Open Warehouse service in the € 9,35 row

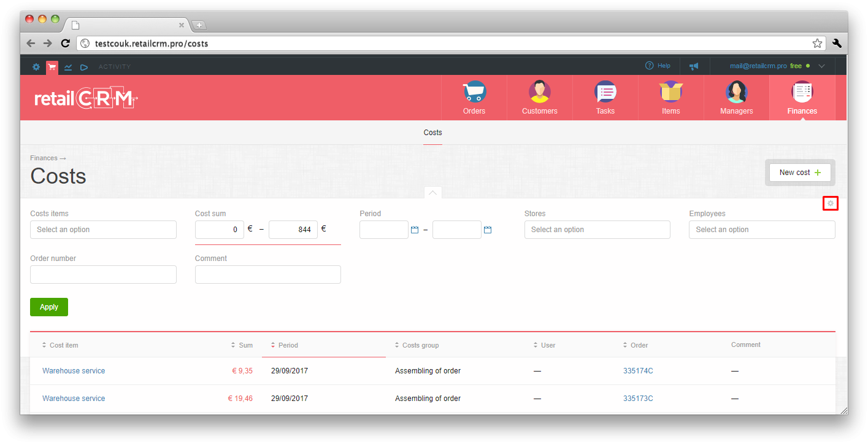(x=74, y=371)
